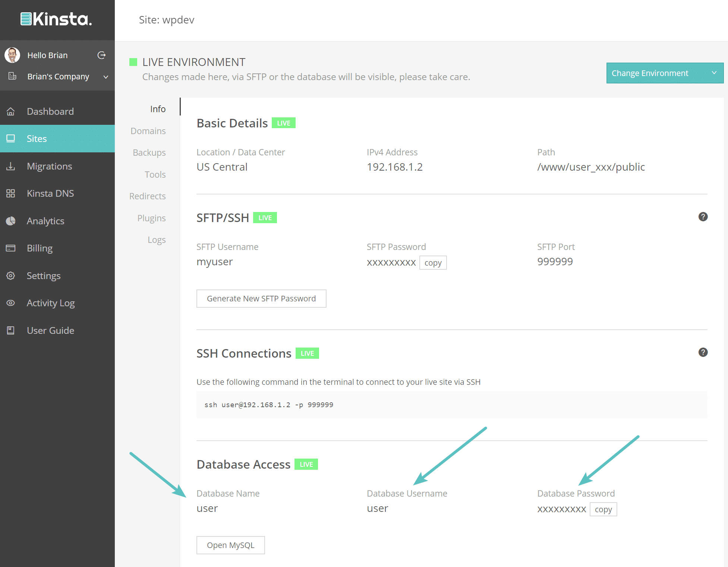This screenshot has height=567, width=728.
Task: Select the Redirects tab
Action: tap(147, 196)
